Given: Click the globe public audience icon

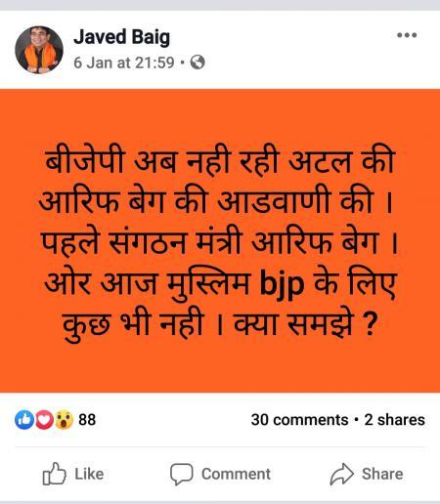Looking at the screenshot, I should 198,62.
